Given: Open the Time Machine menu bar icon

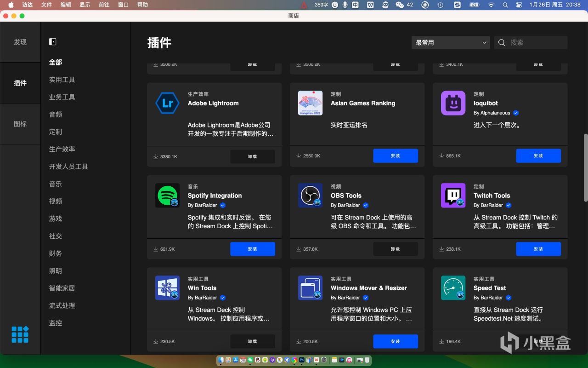Looking at the screenshot, I should 440,5.
